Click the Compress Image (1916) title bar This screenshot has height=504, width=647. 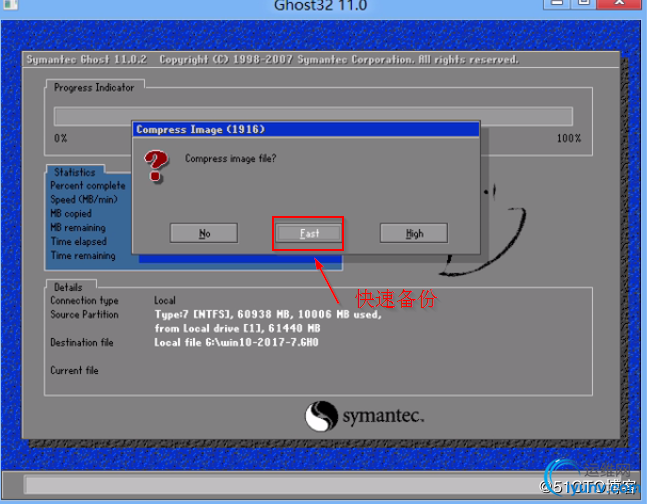point(306,129)
